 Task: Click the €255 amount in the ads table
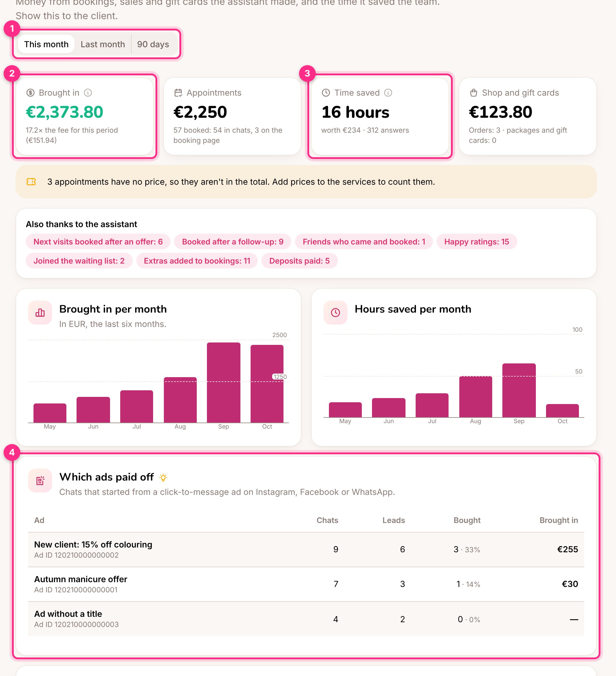tap(567, 549)
